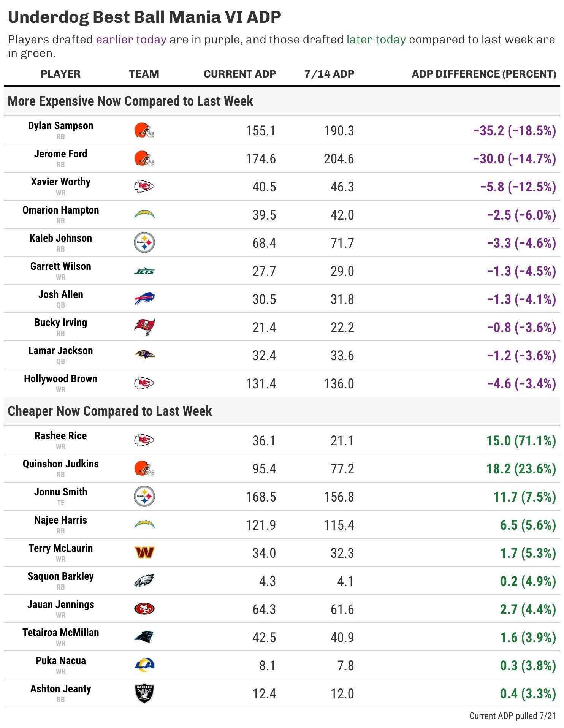Click the Browns helmet logo beside Dylan Sampson

pyautogui.click(x=144, y=130)
